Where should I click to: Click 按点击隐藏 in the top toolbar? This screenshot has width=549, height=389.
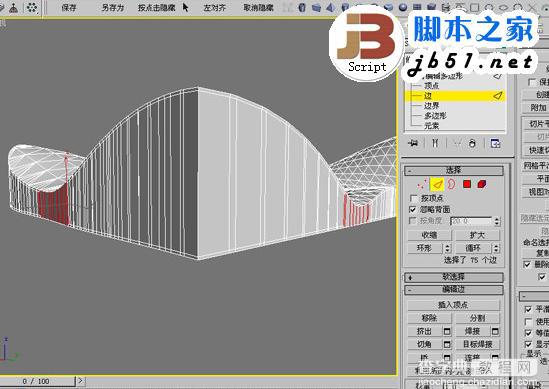coord(157,7)
